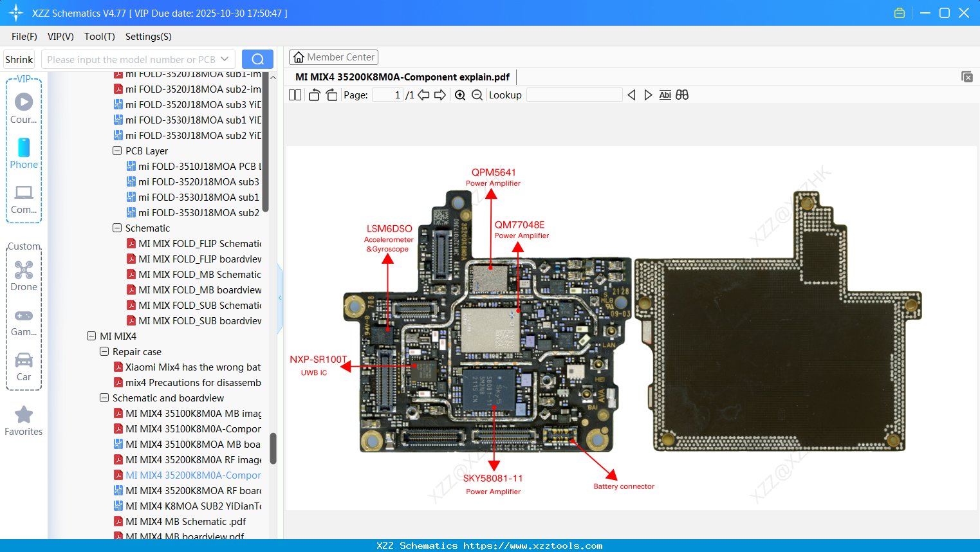
Task: Open the model number search dropdown
Action: pyautogui.click(x=226, y=59)
